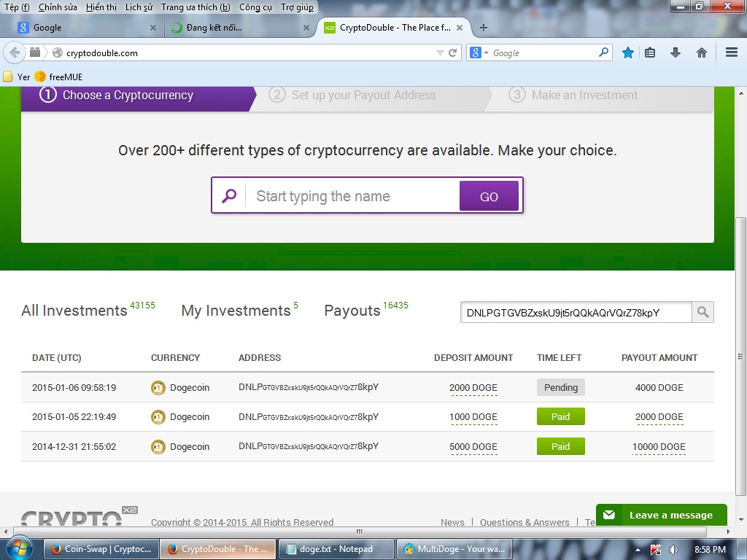Open the bookmarks list icon
Screen dimensions: 747x560
click(x=650, y=52)
